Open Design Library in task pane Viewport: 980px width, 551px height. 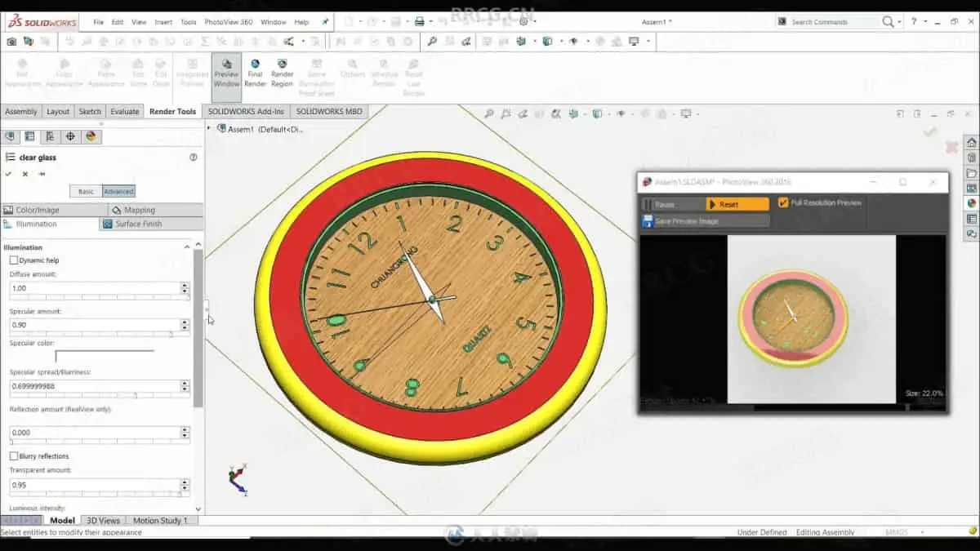tap(971, 158)
